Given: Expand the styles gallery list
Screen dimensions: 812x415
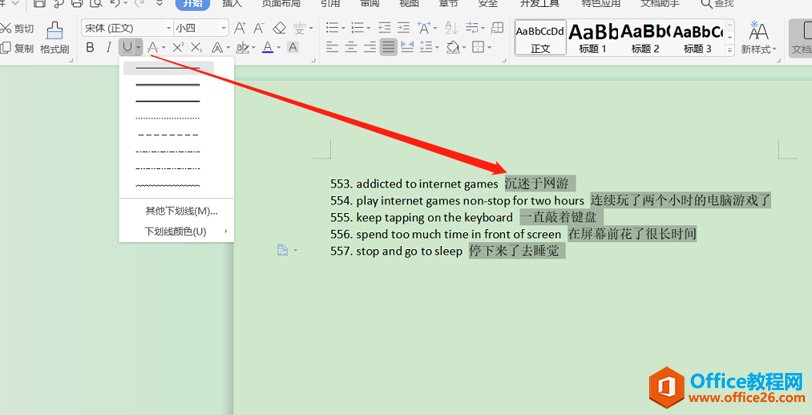Looking at the screenshot, I should tap(730, 50).
